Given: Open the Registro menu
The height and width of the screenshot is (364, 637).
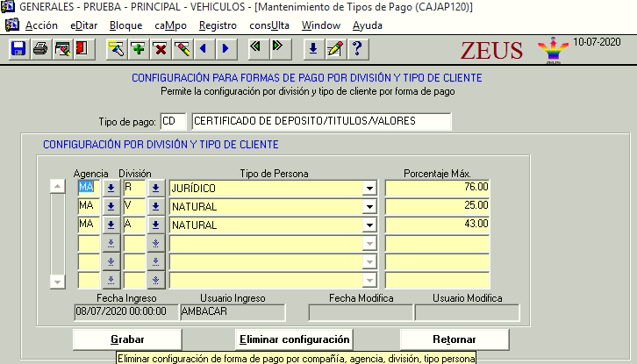Looking at the screenshot, I should tap(218, 25).
